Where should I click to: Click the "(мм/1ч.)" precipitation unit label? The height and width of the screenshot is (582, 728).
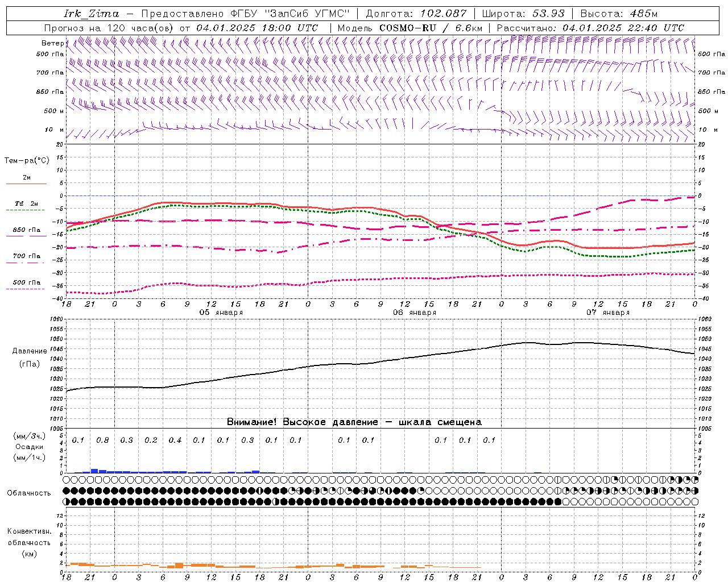click(30, 458)
